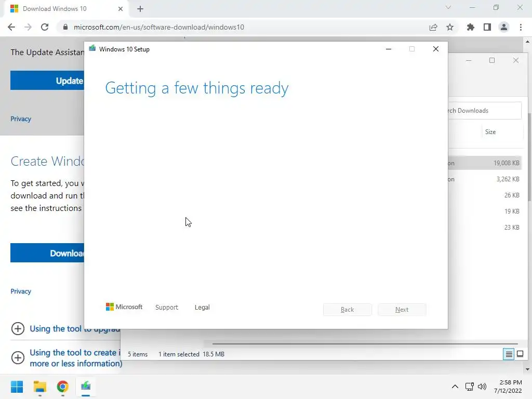
Task: Open the Support link in setup
Action: [x=167, y=308]
